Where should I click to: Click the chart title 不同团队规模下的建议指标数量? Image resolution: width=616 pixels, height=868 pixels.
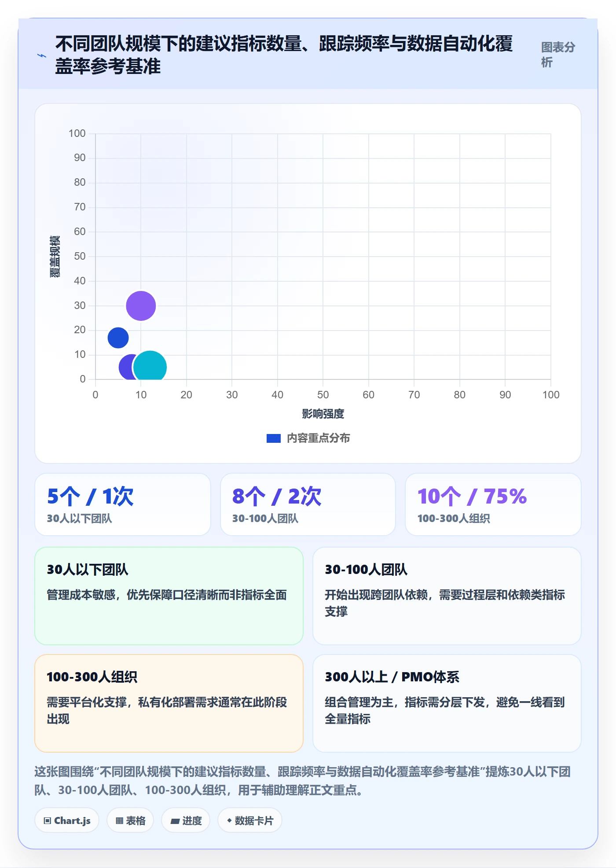(x=284, y=55)
